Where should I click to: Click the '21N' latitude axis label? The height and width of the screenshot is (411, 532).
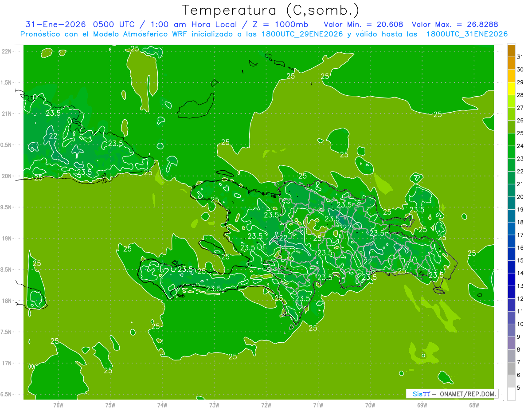(x=7, y=114)
